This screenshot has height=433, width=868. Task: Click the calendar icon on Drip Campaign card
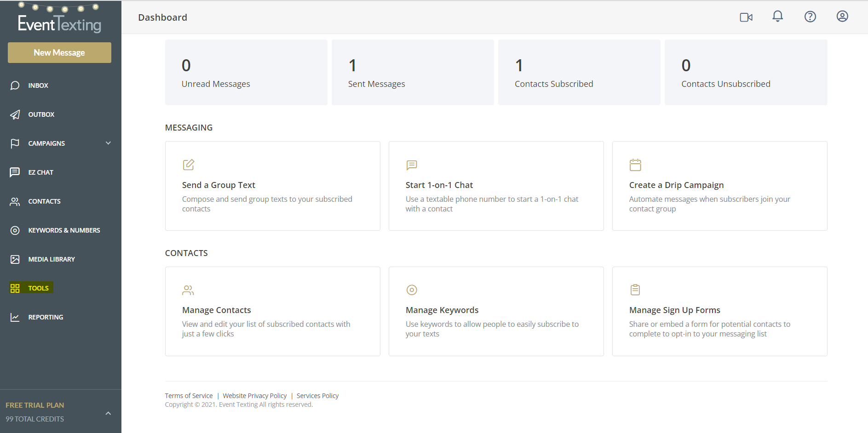tap(635, 165)
